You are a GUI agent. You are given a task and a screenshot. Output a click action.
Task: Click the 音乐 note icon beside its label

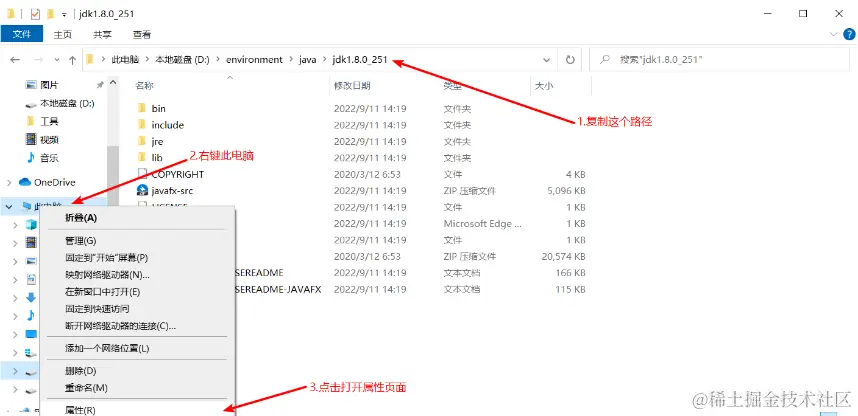pos(31,158)
